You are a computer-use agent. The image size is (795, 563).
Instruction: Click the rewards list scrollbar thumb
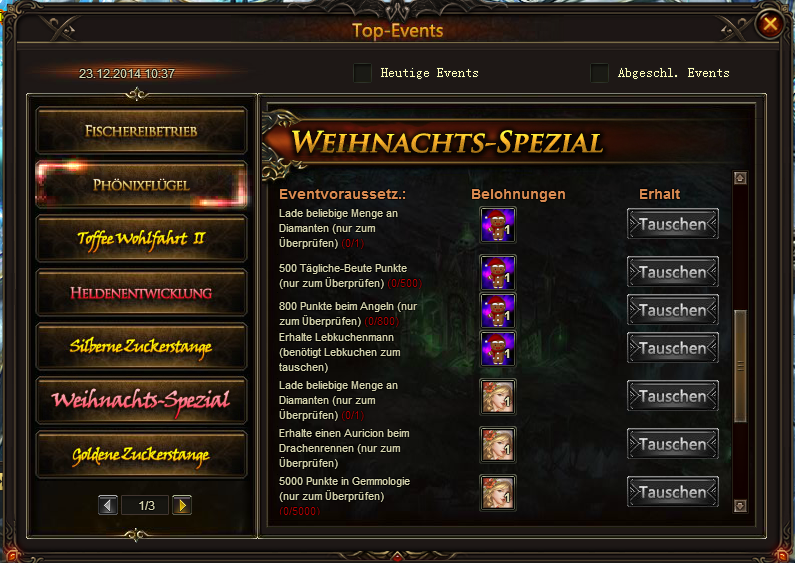click(x=740, y=366)
